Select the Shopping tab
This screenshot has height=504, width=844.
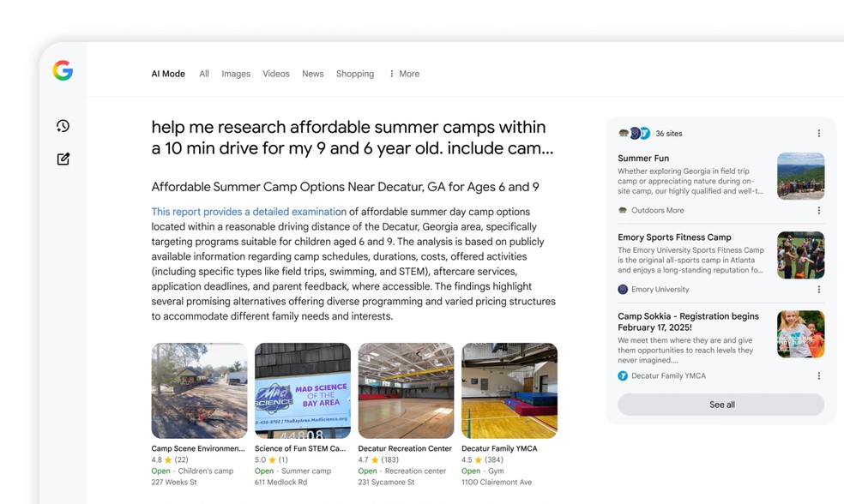pyautogui.click(x=355, y=74)
